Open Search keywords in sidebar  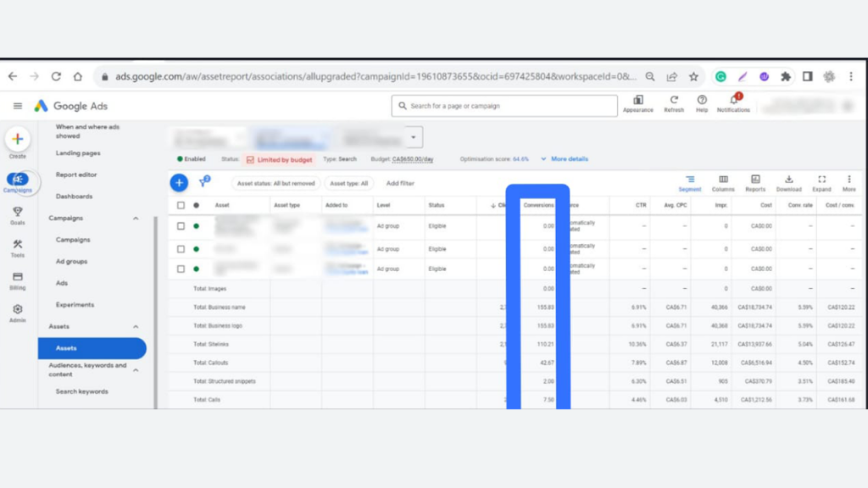82,391
